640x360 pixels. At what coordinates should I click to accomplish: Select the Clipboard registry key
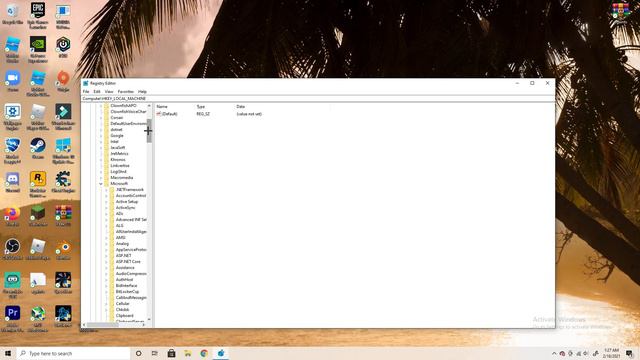tap(124, 316)
